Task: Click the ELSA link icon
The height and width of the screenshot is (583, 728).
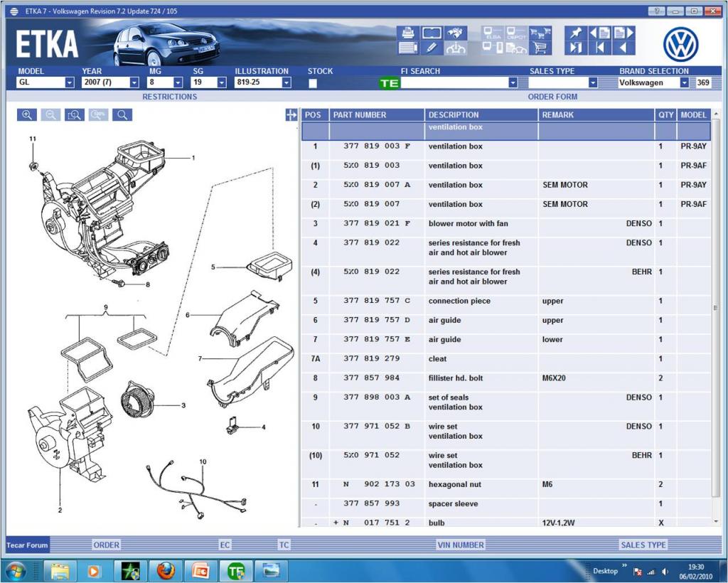Action: 493,33
